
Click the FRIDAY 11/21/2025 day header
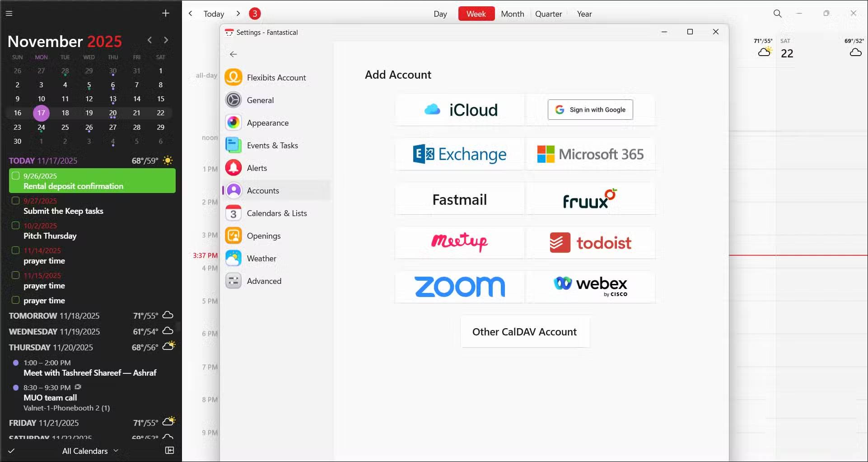point(92,423)
